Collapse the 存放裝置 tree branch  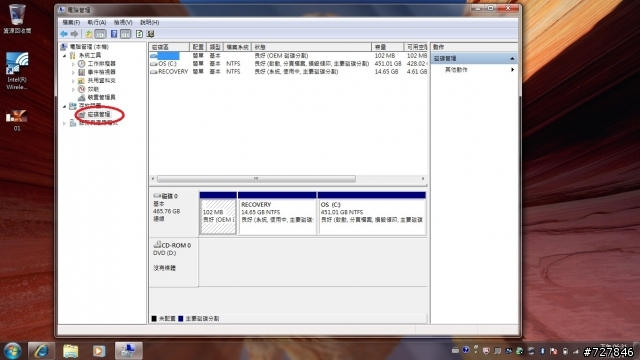pyautogui.click(x=64, y=106)
